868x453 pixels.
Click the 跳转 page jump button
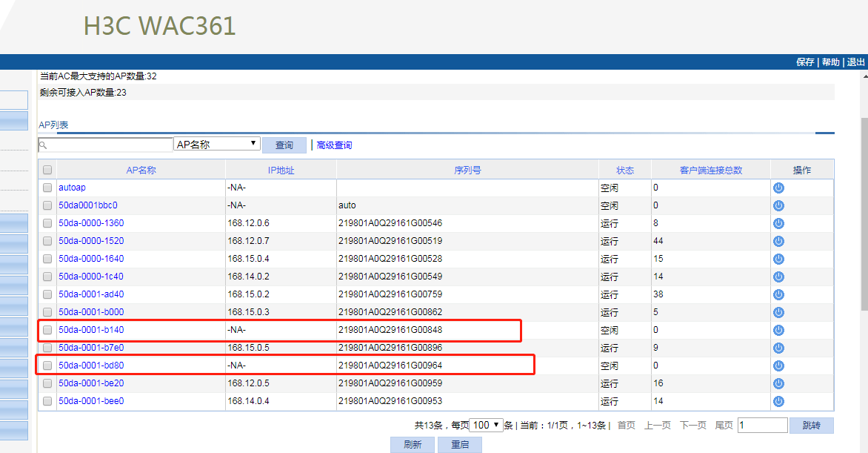point(812,426)
